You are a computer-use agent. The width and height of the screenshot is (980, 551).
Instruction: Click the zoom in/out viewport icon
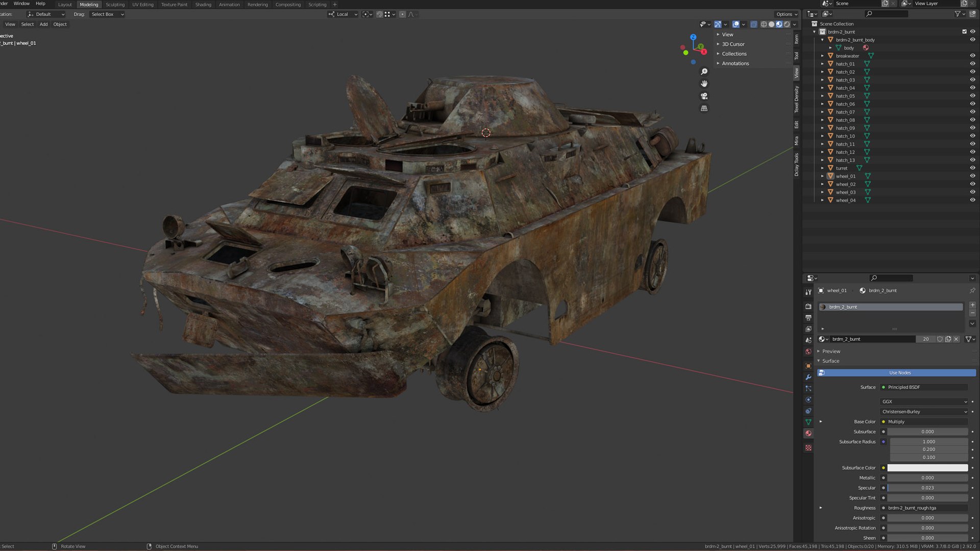pyautogui.click(x=704, y=71)
